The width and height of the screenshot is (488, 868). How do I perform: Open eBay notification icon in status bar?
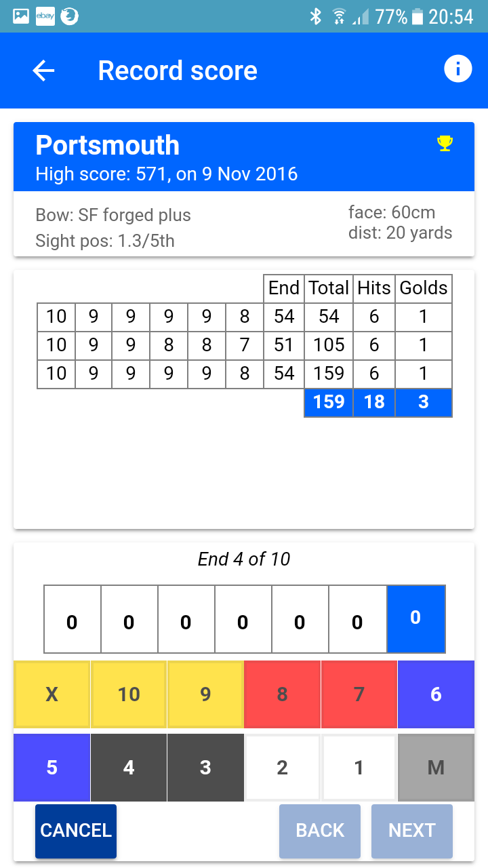[x=45, y=16]
